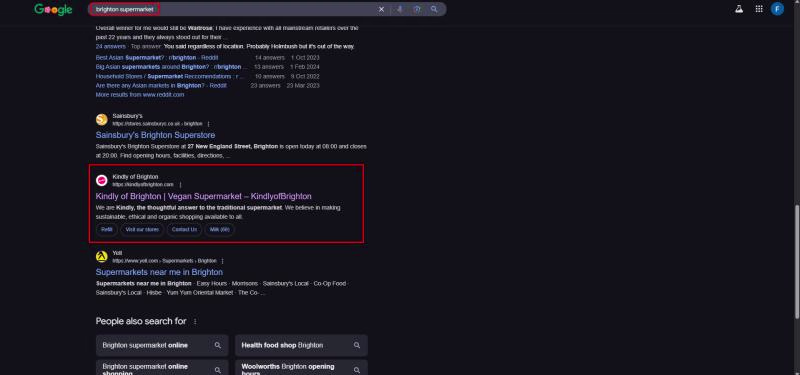Open Kindly of Brighton Vegan Supermarket result

[204, 196]
